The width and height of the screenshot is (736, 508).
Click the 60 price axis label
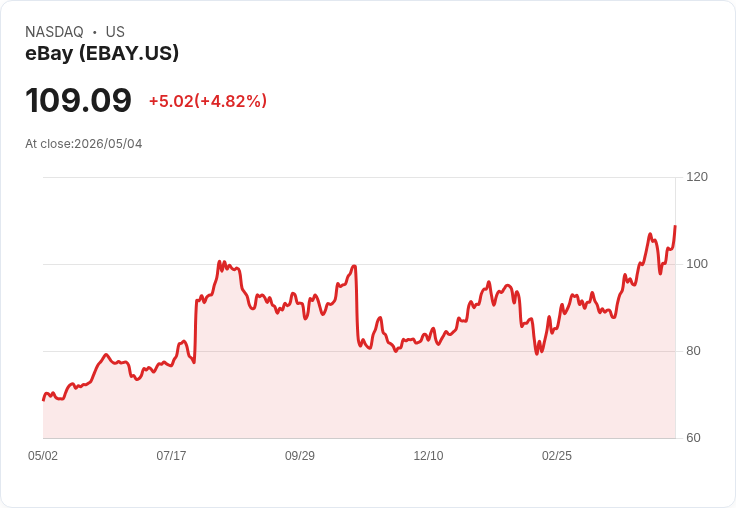[693, 438]
